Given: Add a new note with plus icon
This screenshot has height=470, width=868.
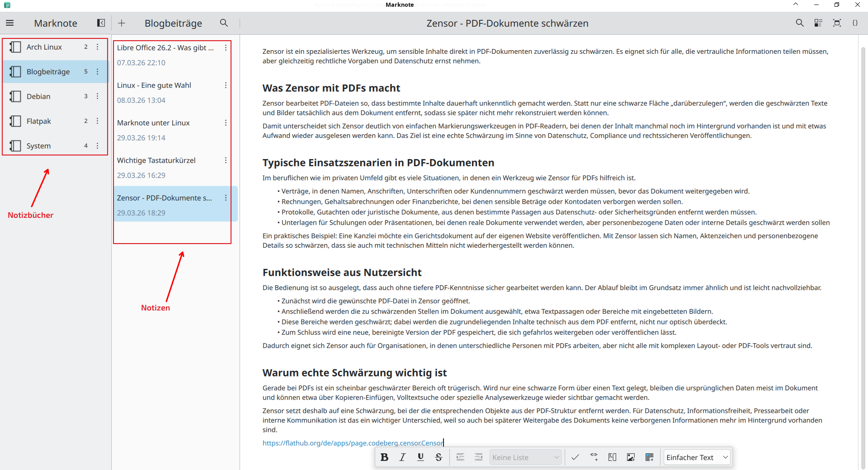Looking at the screenshot, I should point(122,23).
